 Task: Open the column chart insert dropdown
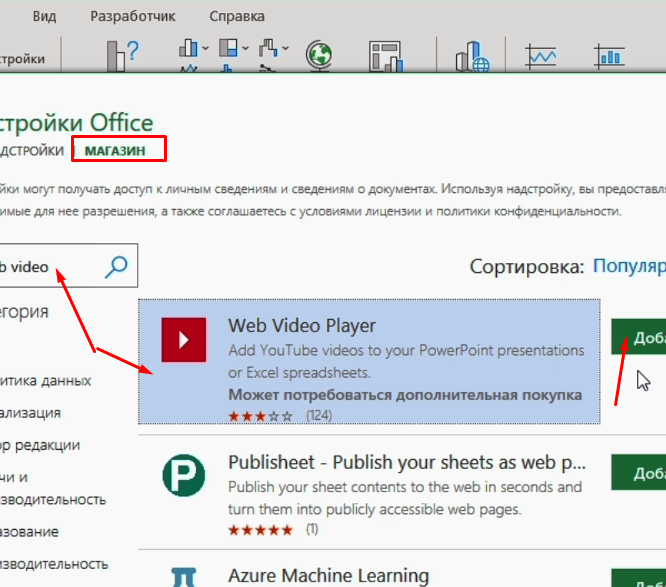click(x=205, y=48)
